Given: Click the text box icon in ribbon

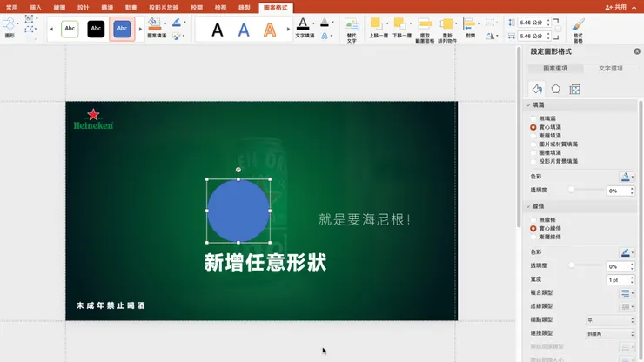Looking at the screenshot, I should (x=30, y=19).
